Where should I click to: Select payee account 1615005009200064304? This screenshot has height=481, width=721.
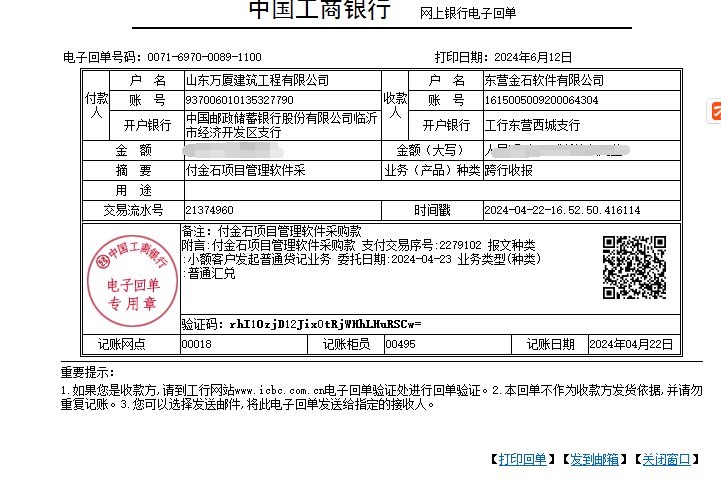pyautogui.click(x=541, y=100)
